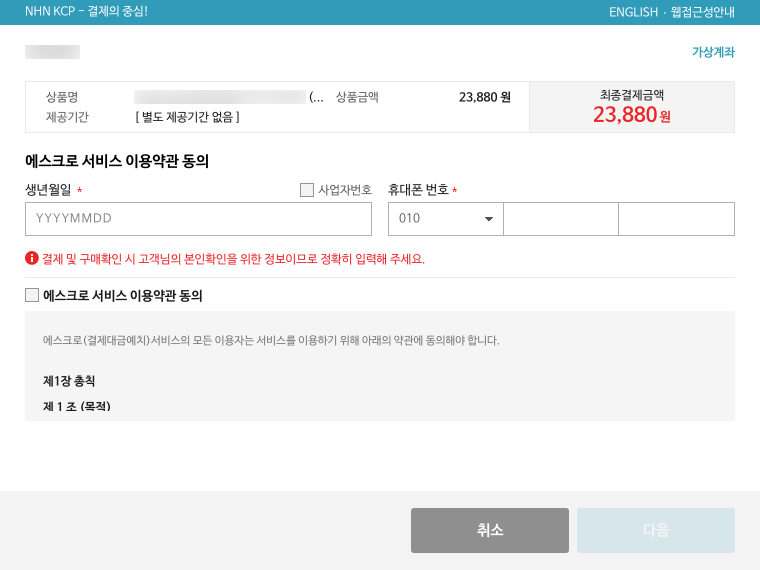Viewport: 760px width, 570px height.
Task: Click the 제1장 총칙 terms heading
Action: point(69,381)
